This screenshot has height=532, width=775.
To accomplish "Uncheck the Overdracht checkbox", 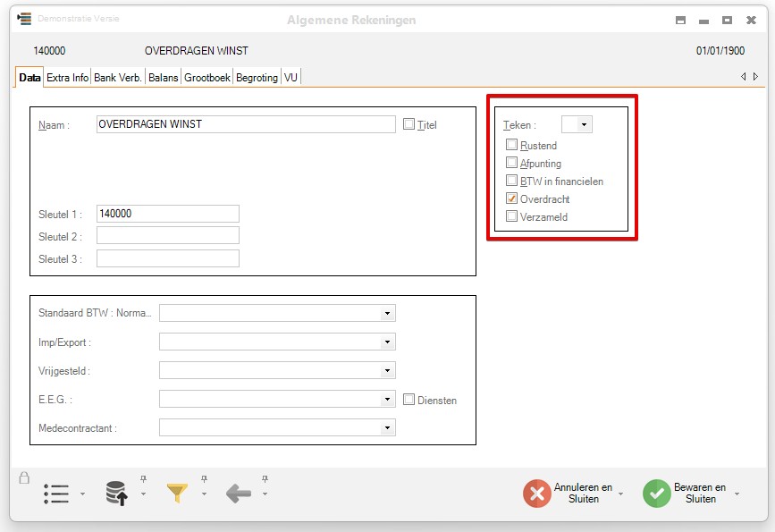I will coord(511,198).
